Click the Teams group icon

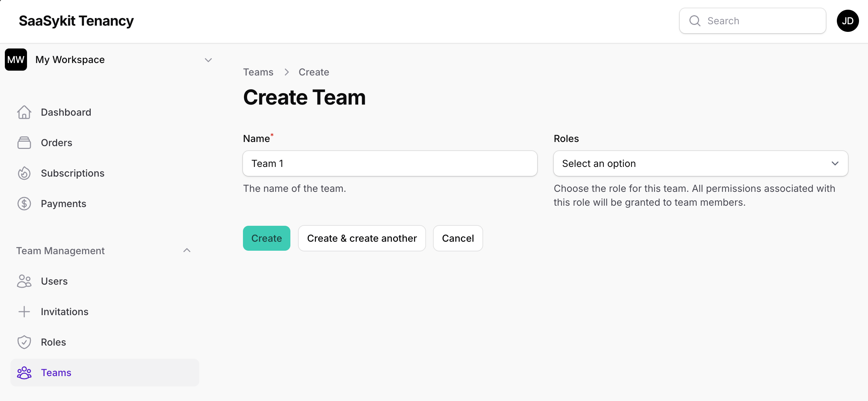click(x=24, y=373)
